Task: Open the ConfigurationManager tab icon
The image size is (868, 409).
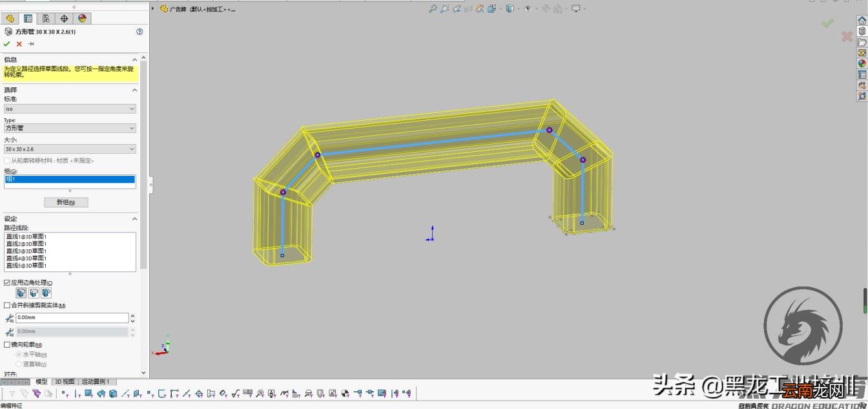Action: point(46,18)
